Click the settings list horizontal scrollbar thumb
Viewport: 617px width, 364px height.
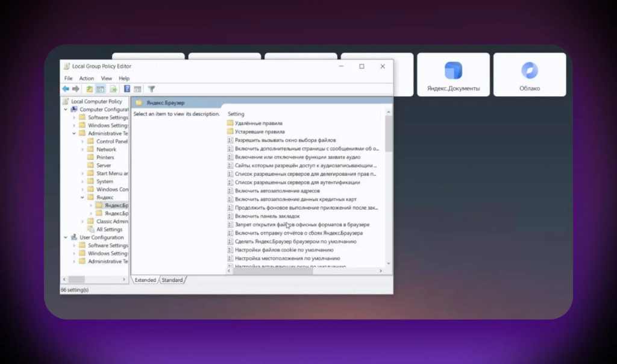272,271
